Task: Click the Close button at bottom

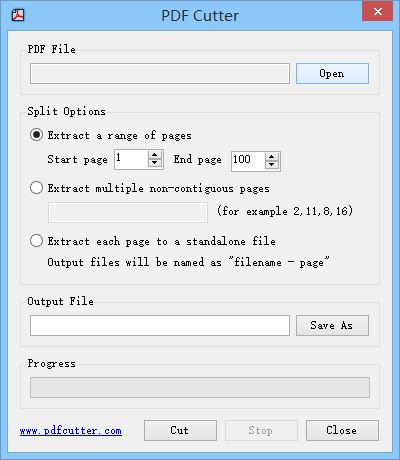Action: tap(342, 430)
